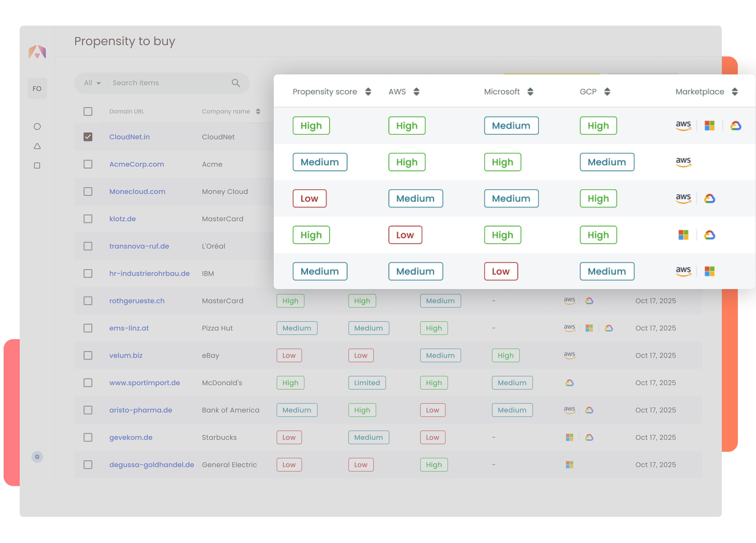Open the square icon in sidebar
Screen dimensions: 756x543
tap(37, 165)
